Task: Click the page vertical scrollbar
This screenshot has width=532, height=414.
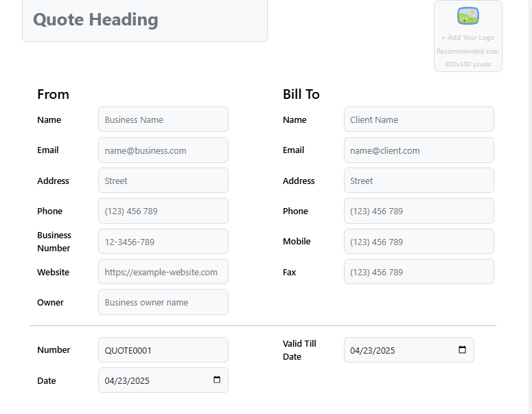Action: coord(526,206)
